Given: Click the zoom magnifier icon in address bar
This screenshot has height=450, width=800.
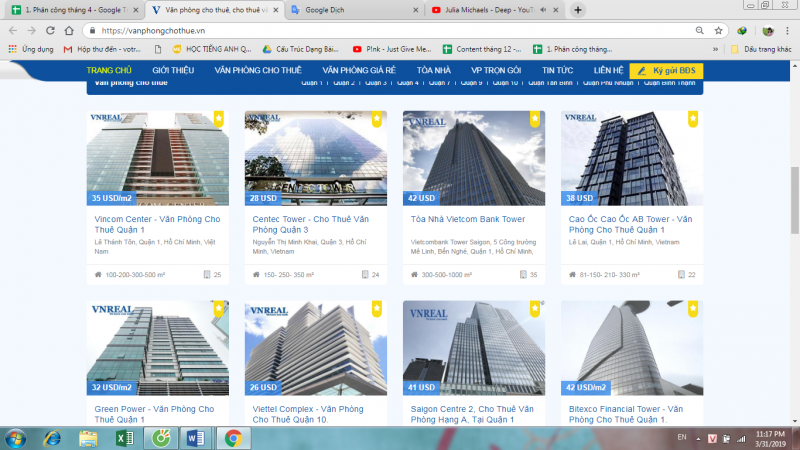Looking at the screenshot, I should pos(699,31).
